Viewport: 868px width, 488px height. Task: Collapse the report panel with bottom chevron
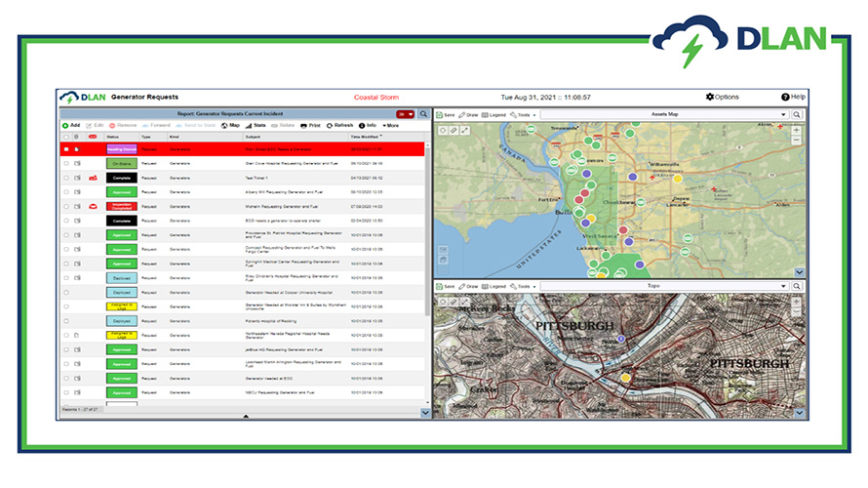coord(425,413)
